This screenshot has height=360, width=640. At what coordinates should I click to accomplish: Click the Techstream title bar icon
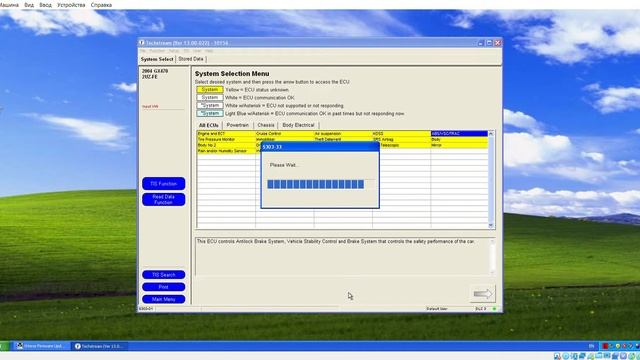[142, 42]
